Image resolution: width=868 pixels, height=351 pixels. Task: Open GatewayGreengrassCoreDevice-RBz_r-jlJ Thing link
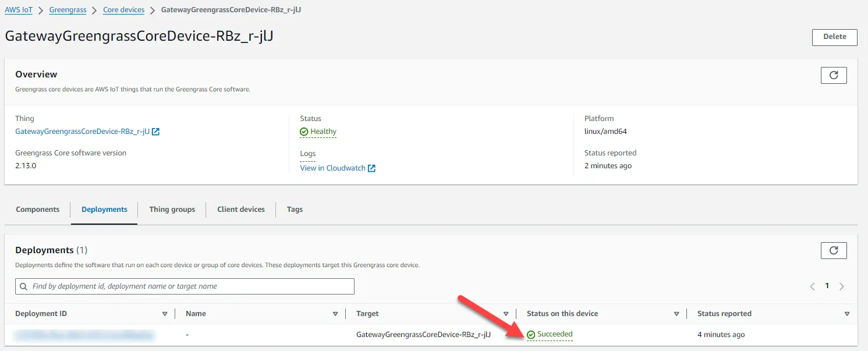coord(82,132)
